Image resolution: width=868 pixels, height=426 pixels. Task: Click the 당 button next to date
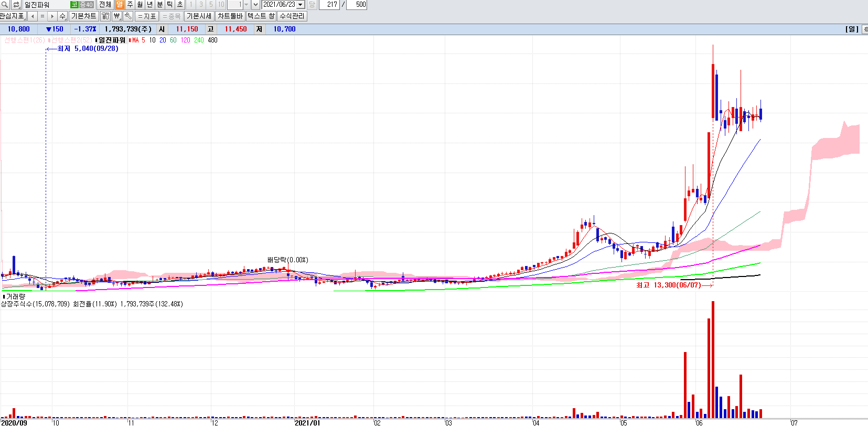(x=312, y=5)
